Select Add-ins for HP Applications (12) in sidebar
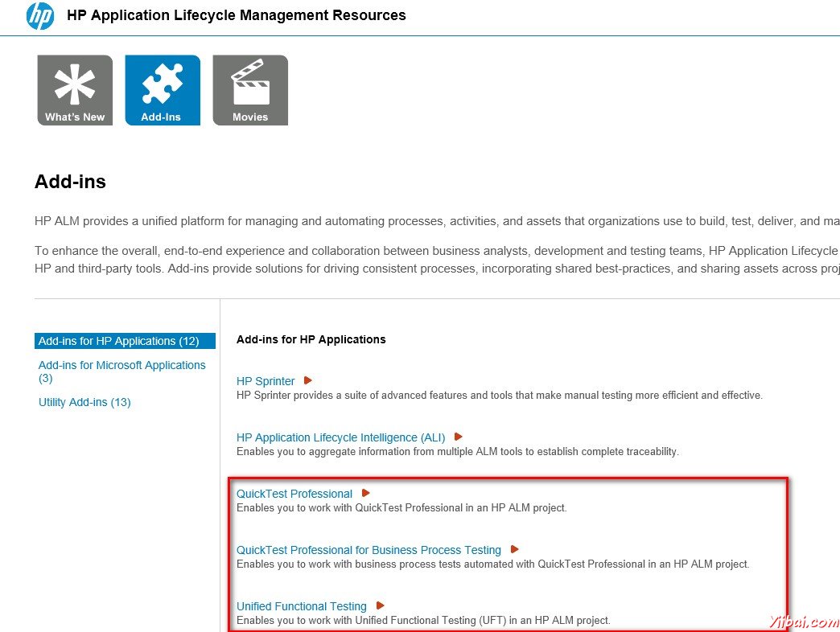Viewport: 840px width, 632px height. click(x=125, y=341)
